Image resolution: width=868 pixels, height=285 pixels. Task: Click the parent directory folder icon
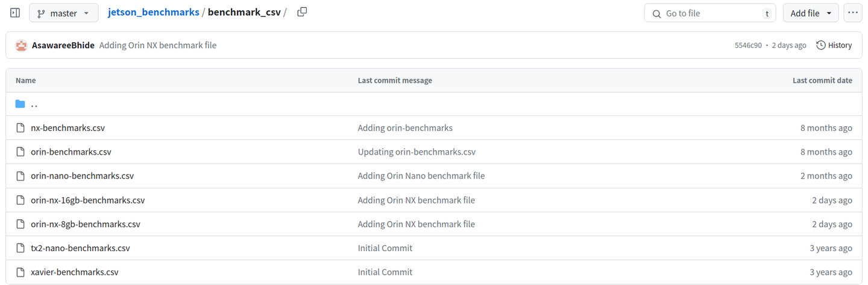point(20,104)
